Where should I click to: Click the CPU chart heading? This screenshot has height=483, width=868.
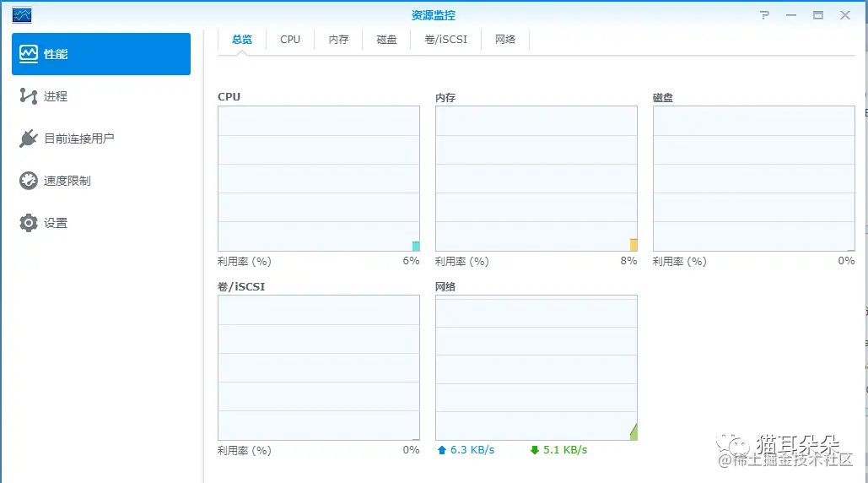pyautogui.click(x=229, y=97)
